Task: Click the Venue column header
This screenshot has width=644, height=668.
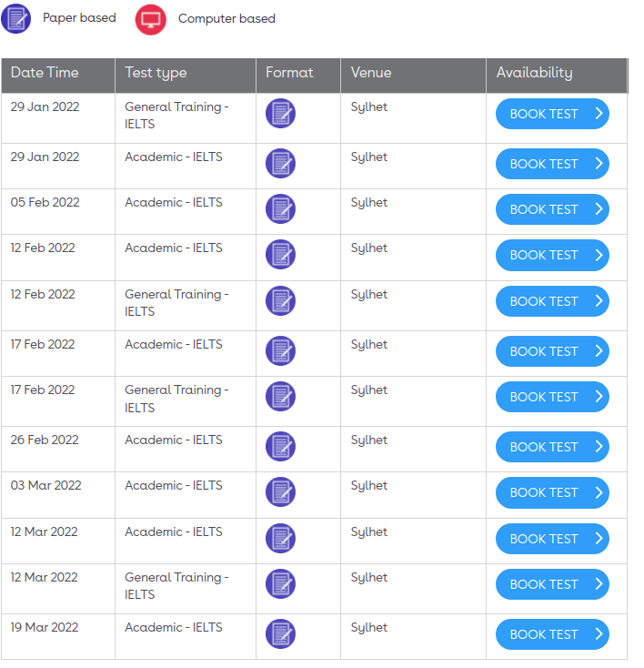Action: click(x=371, y=73)
